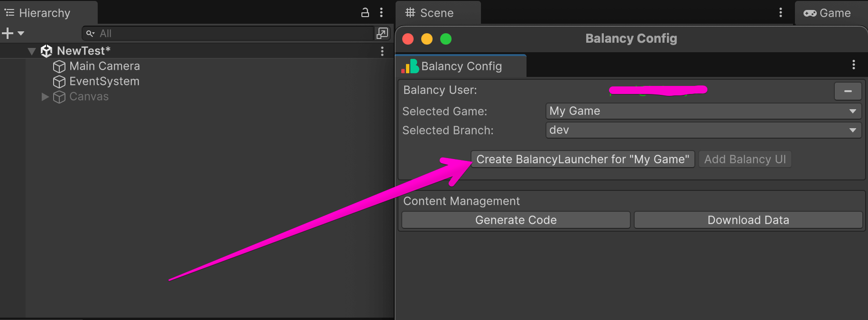The width and height of the screenshot is (868, 320).
Task: Open the Selected Game dropdown
Action: pos(703,111)
